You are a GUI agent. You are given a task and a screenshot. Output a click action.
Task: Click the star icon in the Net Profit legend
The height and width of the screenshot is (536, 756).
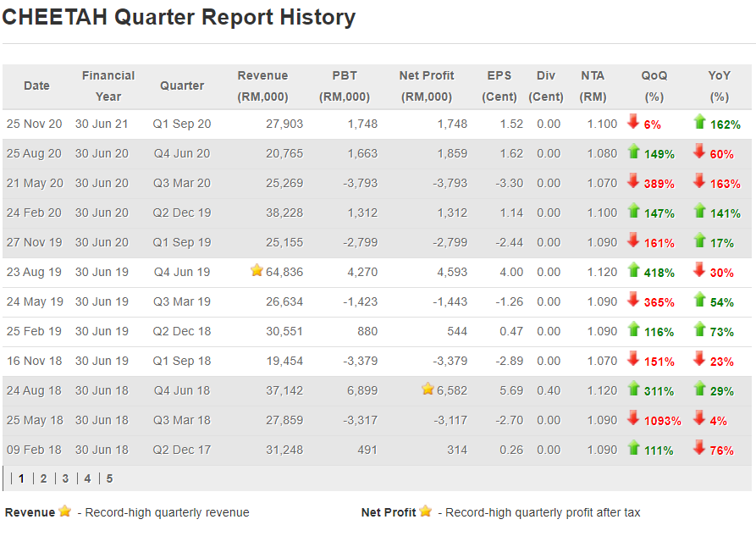point(425,511)
